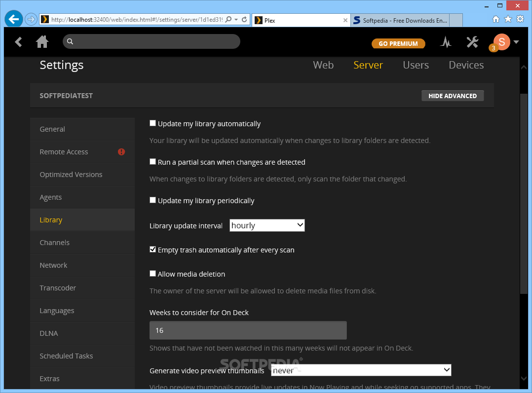The height and width of the screenshot is (393, 532).
Task: Switch to Softpedia browser tab
Action: (400, 20)
